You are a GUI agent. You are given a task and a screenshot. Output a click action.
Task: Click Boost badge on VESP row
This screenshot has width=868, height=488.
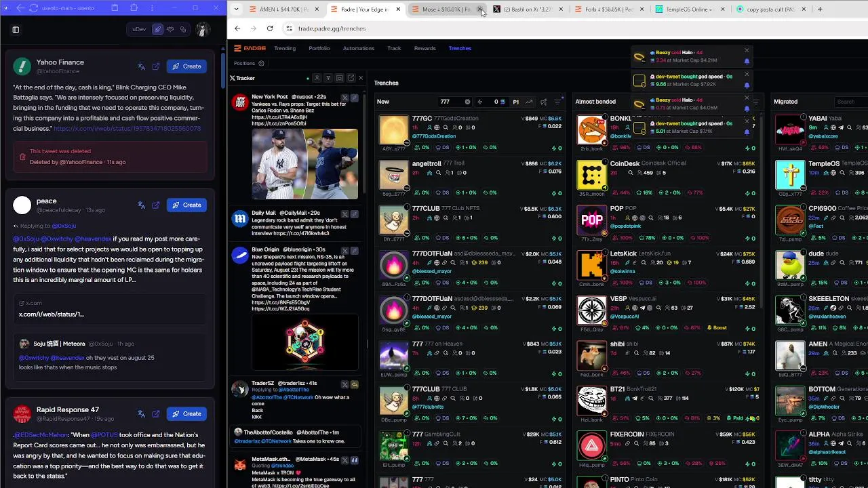[717, 328]
